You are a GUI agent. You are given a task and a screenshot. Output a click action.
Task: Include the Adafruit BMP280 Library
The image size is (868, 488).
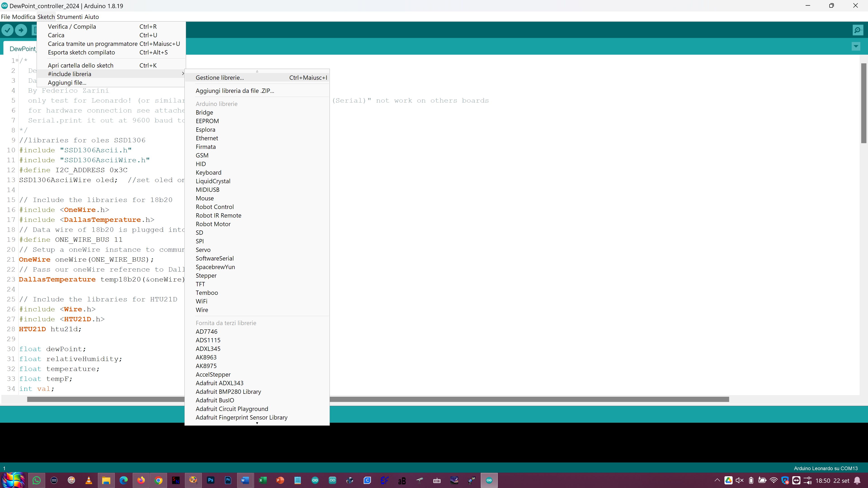point(229,392)
